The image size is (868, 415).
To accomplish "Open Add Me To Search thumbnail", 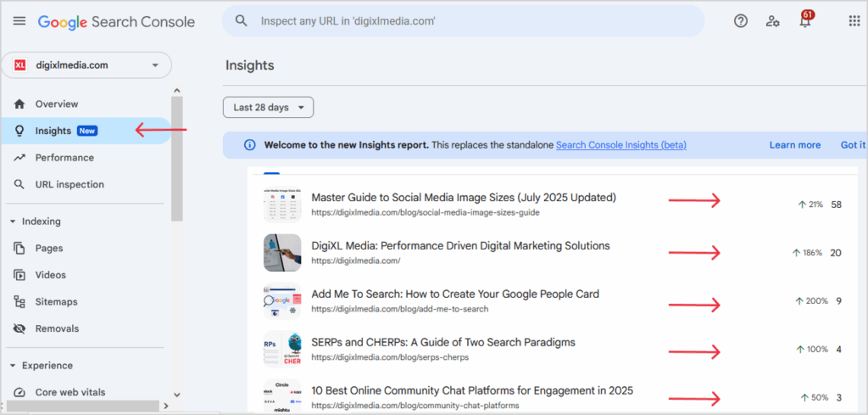I will [282, 301].
